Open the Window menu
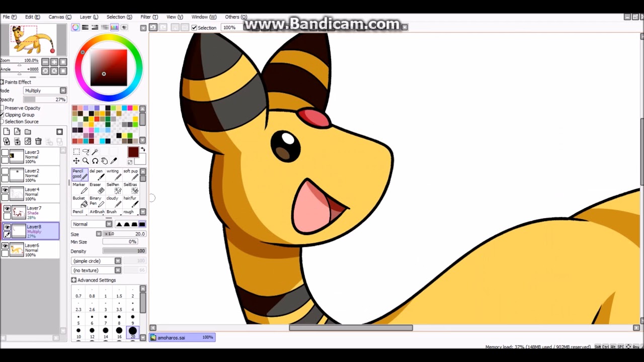The width and height of the screenshot is (644, 362). [x=204, y=17]
